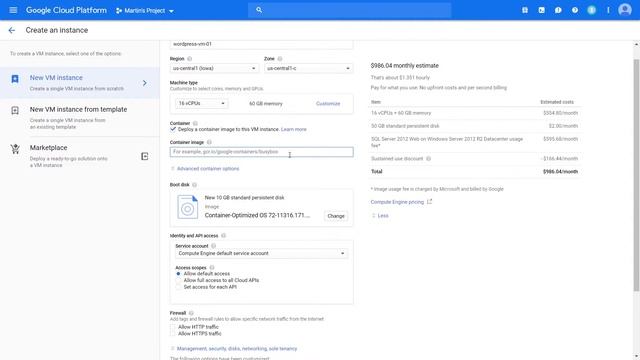Image resolution: width=640 pixels, height=360 pixels.
Task: Show Container image help icon
Action: pos(209,142)
